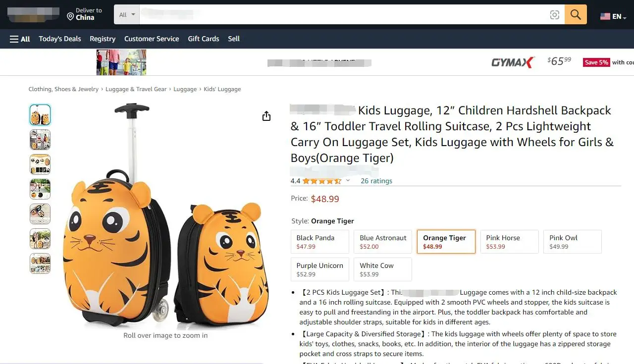This screenshot has width=634, height=364.
Task: Open Today's Deals in navigation bar
Action: [x=60, y=39]
